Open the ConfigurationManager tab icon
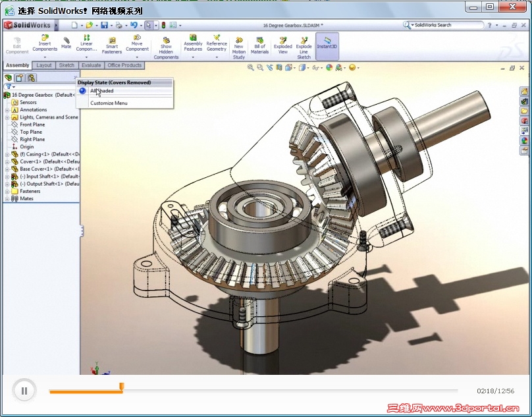The width and height of the screenshot is (532, 417). tap(31, 78)
